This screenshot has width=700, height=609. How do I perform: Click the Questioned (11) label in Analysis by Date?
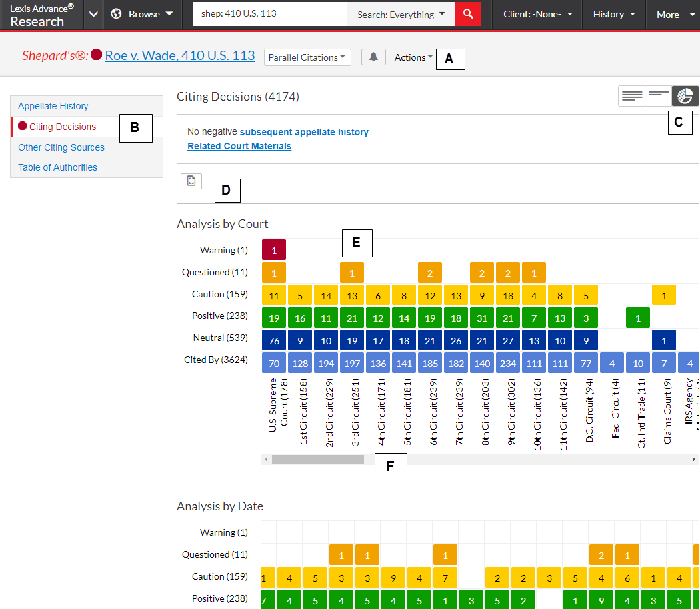215,554
